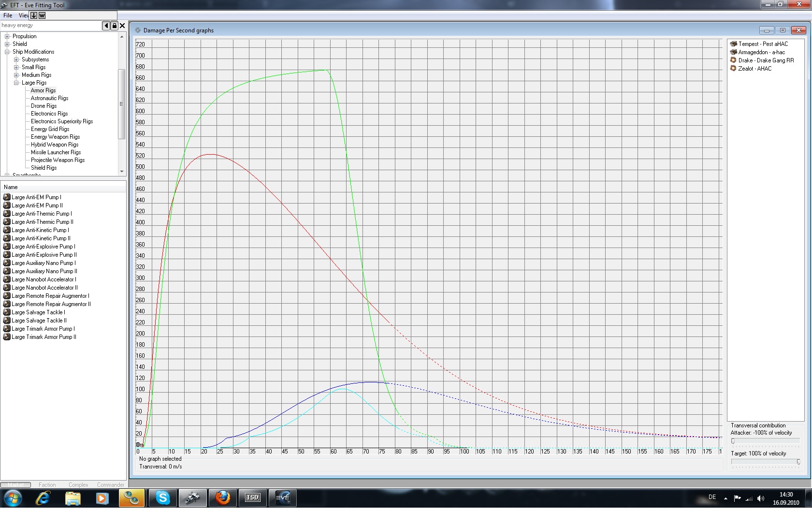The width and height of the screenshot is (812, 526).
Task: Switch to the Faction tab
Action: 47,485
